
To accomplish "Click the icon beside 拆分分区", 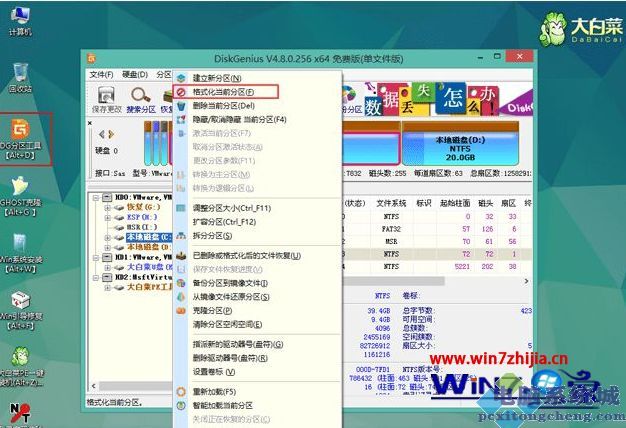I will point(181,236).
